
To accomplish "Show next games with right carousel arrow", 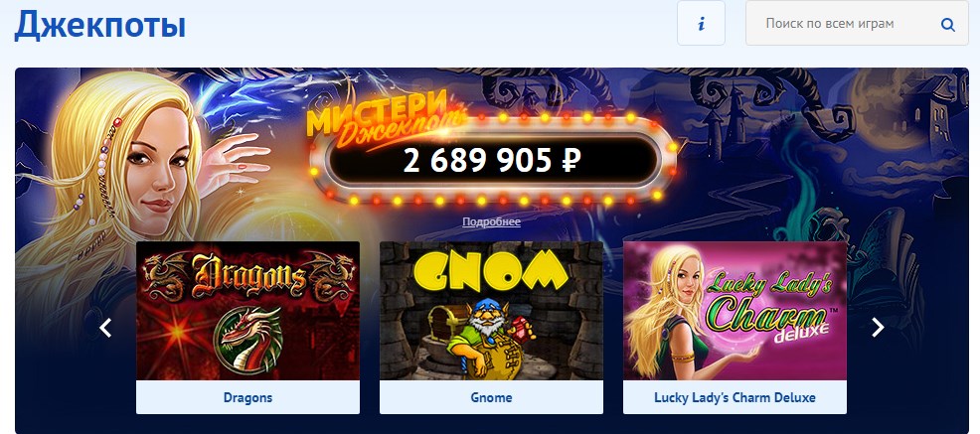I will (879, 327).
